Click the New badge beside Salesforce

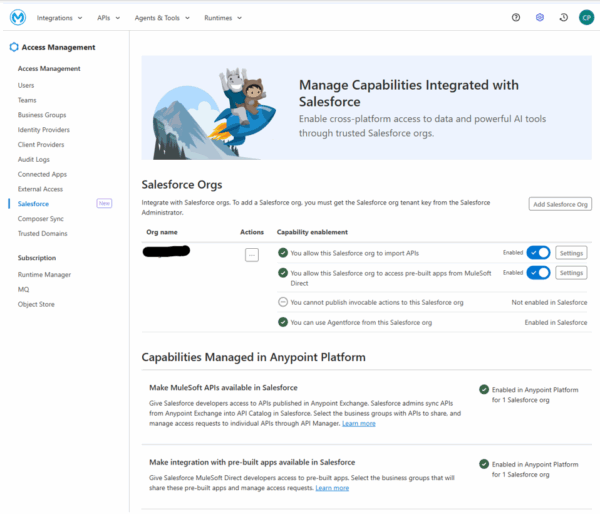104,203
